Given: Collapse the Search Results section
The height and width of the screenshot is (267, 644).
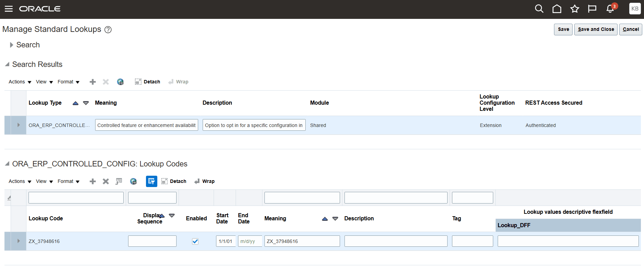Looking at the screenshot, I should 7,64.
